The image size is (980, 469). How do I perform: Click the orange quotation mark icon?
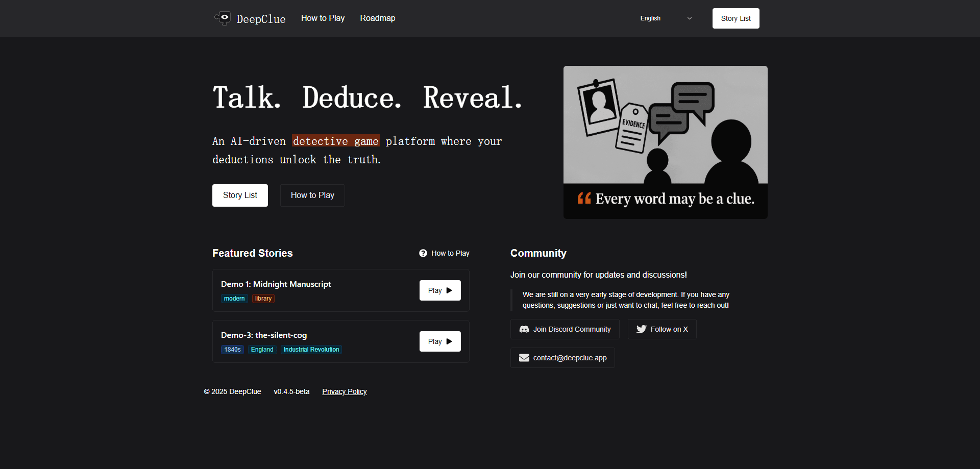coord(584,198)
